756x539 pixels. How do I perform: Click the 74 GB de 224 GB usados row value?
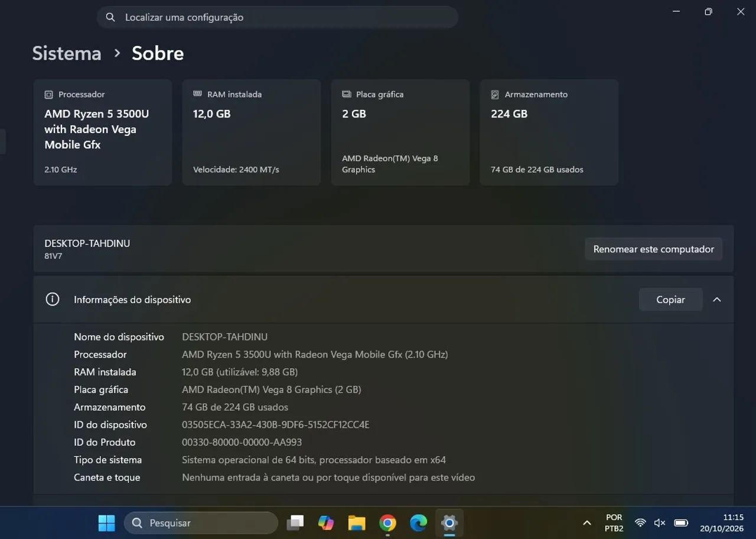235,407
